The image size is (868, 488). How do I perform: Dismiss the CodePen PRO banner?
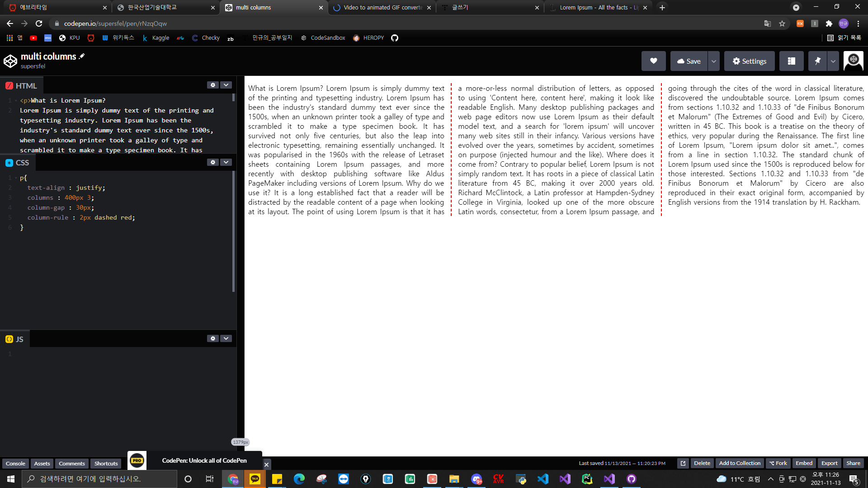(x=266, y=465)
